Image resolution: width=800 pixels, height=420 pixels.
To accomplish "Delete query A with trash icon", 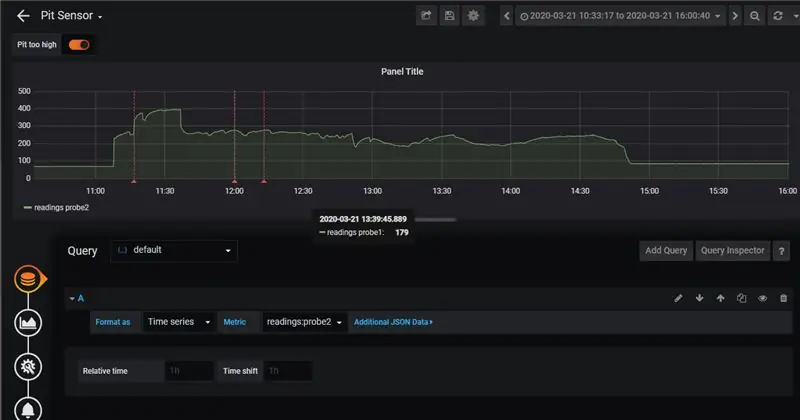I will tap(784, 299).
